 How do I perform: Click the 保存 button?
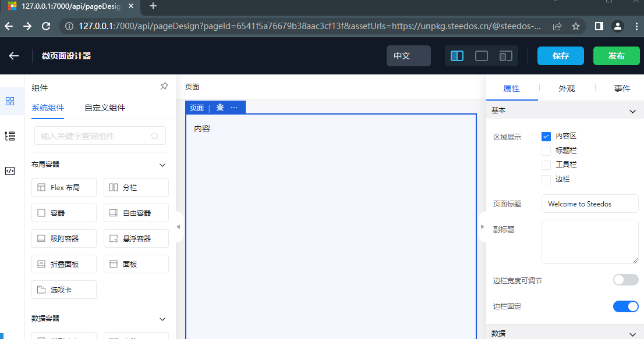(x=560, y=56)
